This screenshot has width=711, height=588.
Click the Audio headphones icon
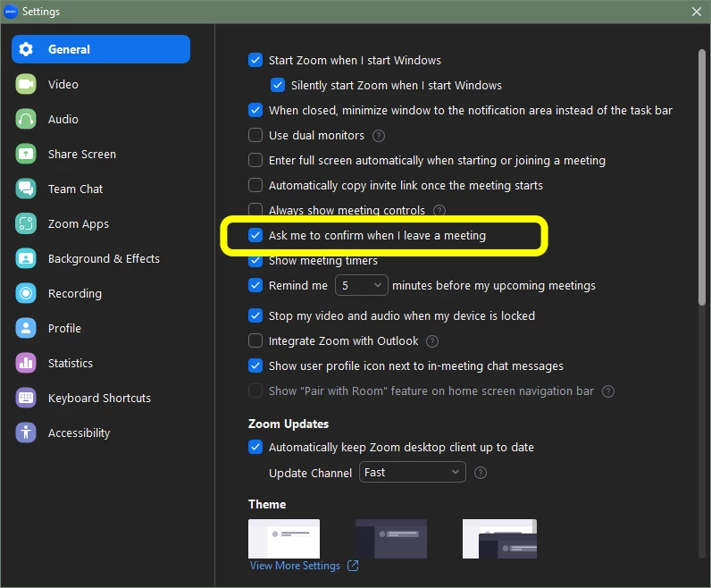click(26, 120)
